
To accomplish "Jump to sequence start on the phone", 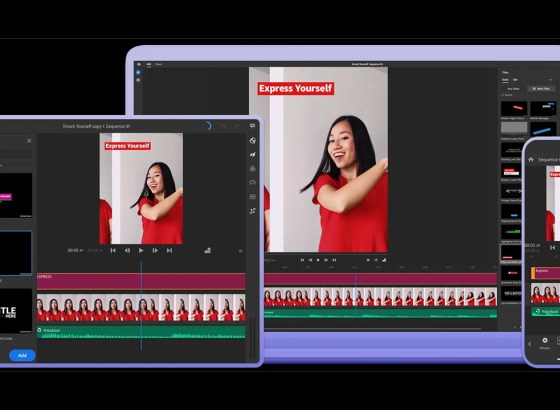I will tap(552, 247).
